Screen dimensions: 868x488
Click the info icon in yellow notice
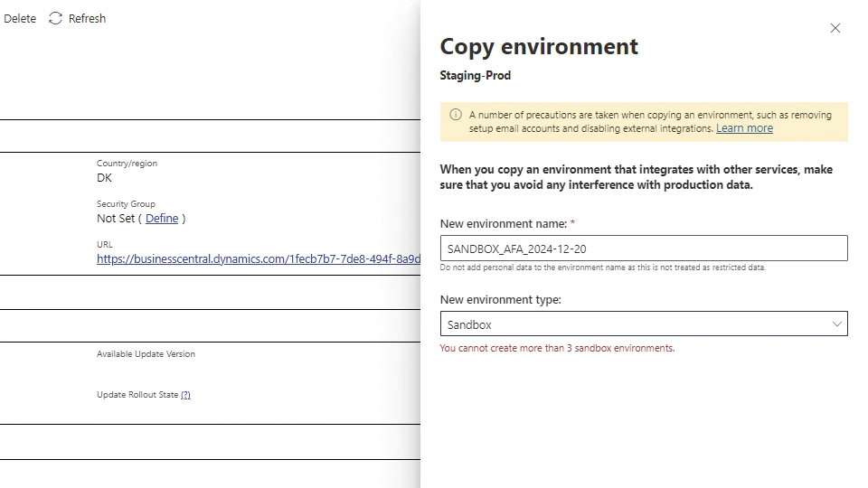pos(455,115)
